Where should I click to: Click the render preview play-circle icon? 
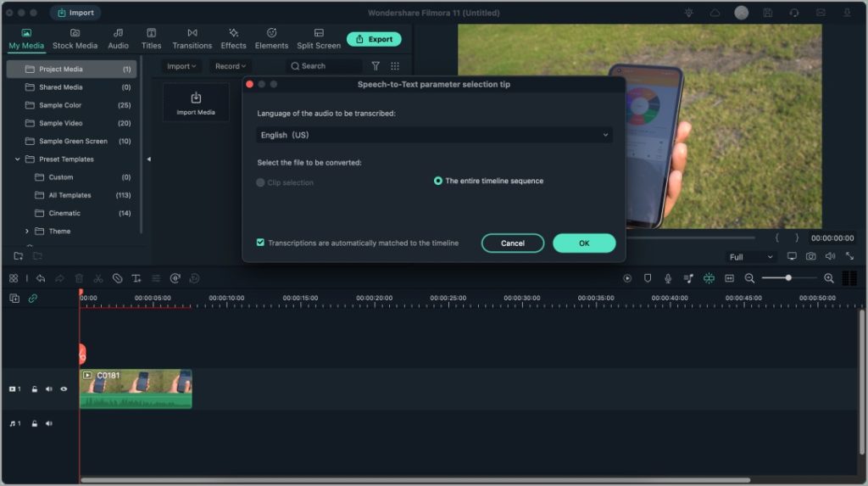tap(627, 278)
